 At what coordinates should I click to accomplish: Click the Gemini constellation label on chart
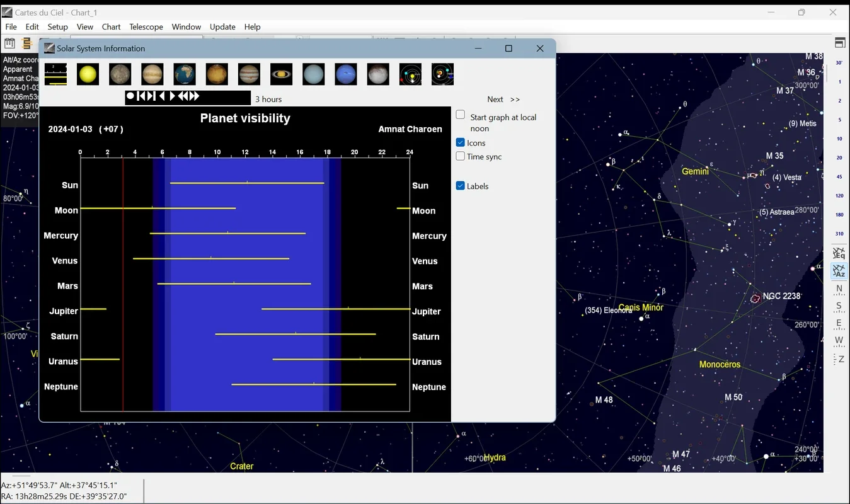pos(695,171)
